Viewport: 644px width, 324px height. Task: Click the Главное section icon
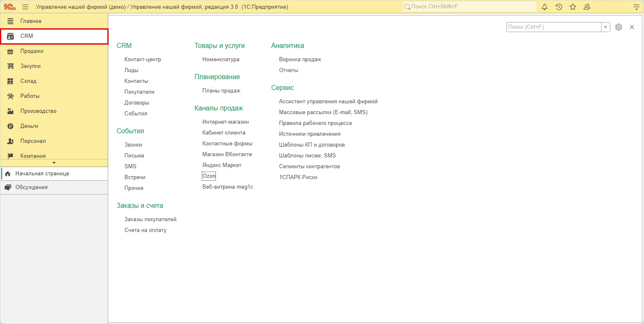[11, 21]
